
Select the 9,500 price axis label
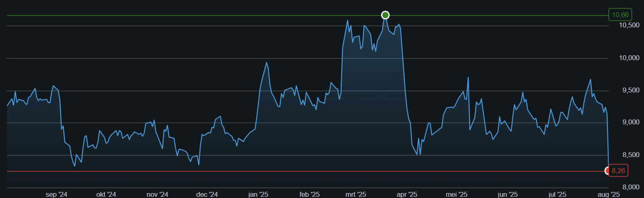click(x=630, y=90)
